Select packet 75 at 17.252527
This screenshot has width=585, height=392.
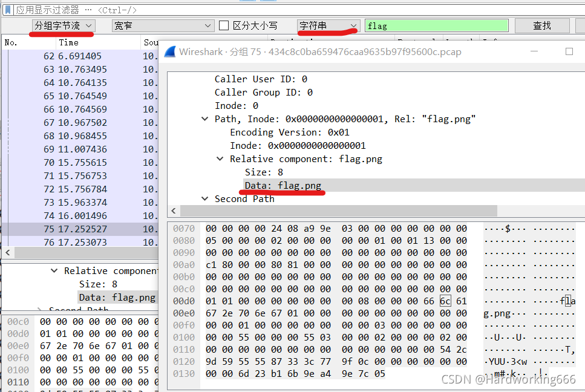pos(80,229)
